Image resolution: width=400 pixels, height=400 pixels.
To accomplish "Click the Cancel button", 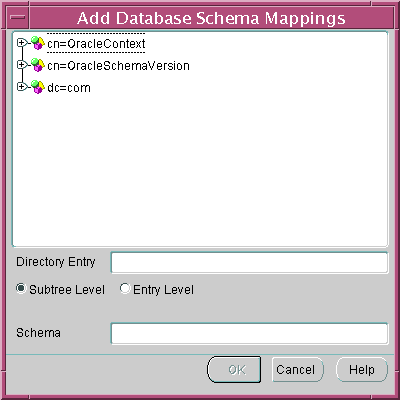I will (x=297, y=369).
